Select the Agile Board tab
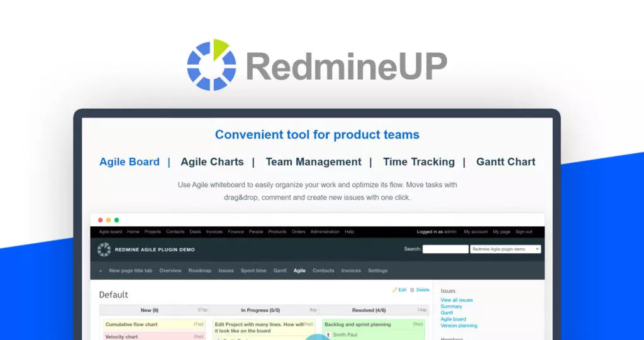The height and width of the screenshot is (340, 644). coord(130,162)
